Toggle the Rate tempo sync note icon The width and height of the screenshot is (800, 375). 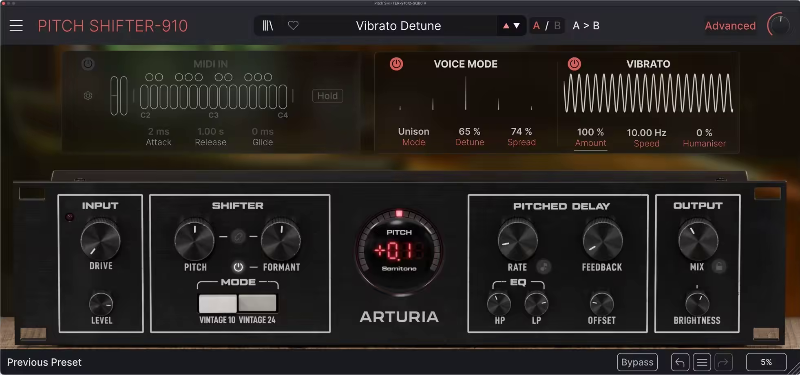coord(544,266)
